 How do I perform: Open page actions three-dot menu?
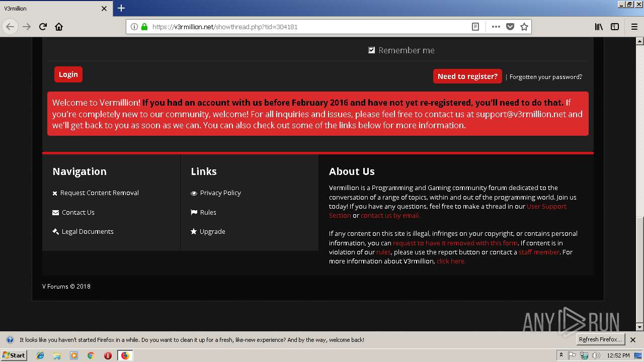coord(496,27)
